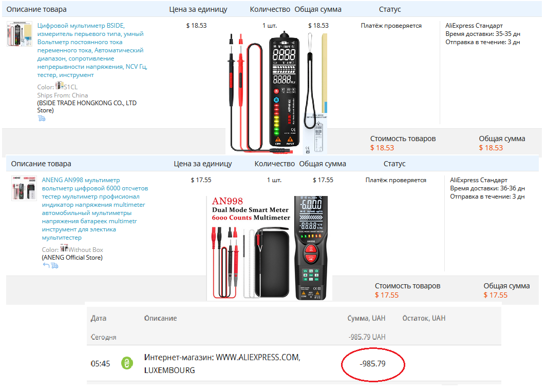
Task: Click Ships From: China text
Action: 63,95
